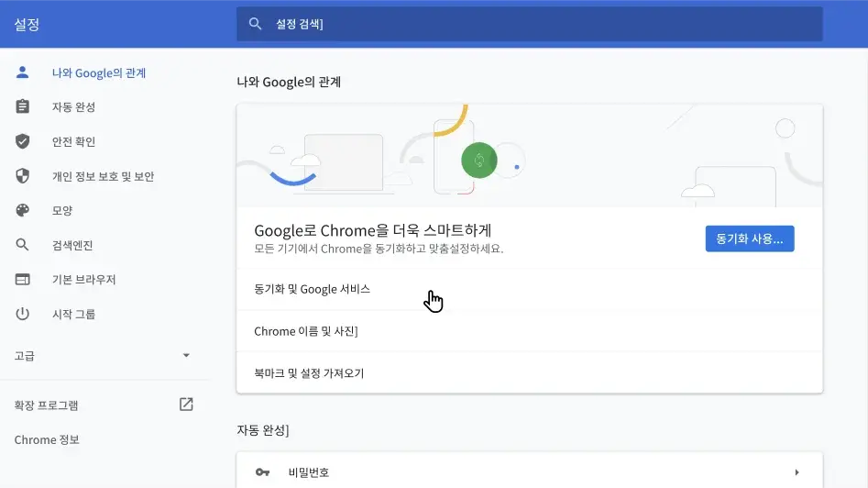This screenshot has width=868, height=488.
Task: Open the 나와 Google의 관계 sidebar item
Action: (x=99, y=72)
